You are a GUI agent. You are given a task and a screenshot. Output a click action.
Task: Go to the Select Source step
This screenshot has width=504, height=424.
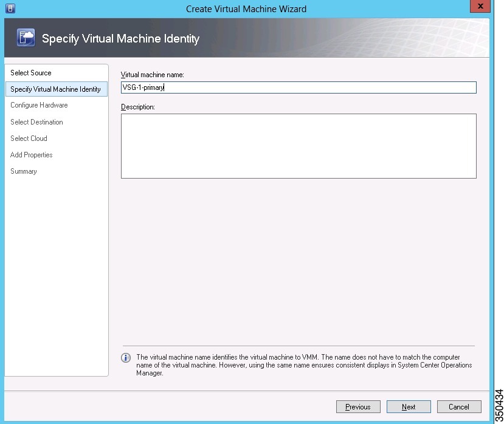(31, 73)
